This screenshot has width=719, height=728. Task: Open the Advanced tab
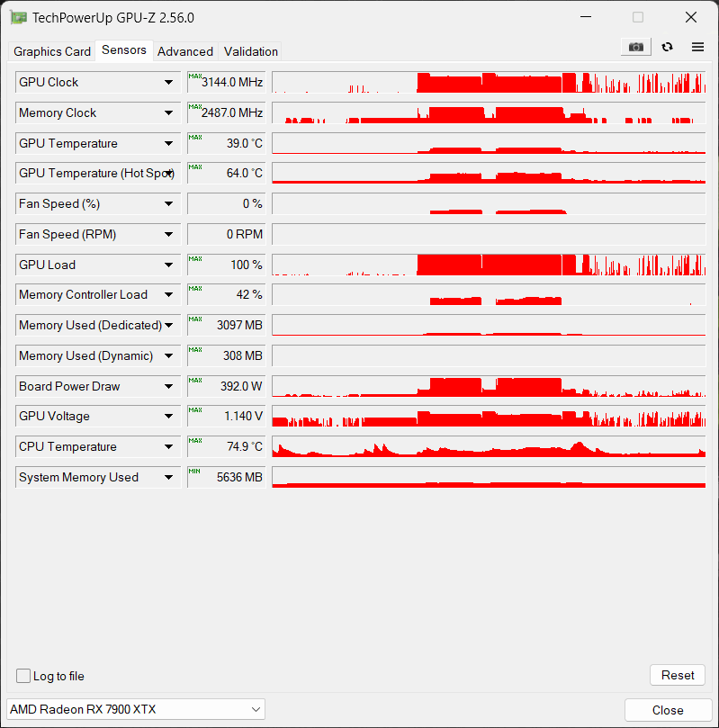(185, 51)
